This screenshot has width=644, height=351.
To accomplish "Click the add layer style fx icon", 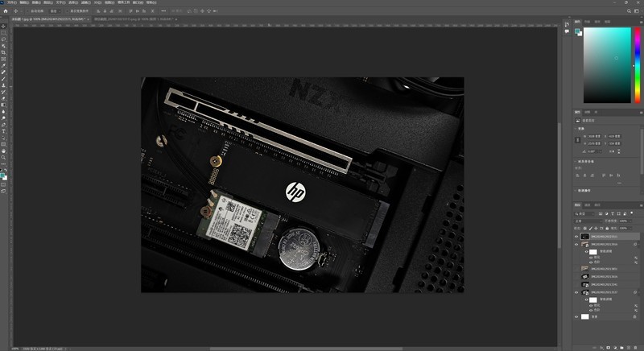I will click(x=601, y=348).
